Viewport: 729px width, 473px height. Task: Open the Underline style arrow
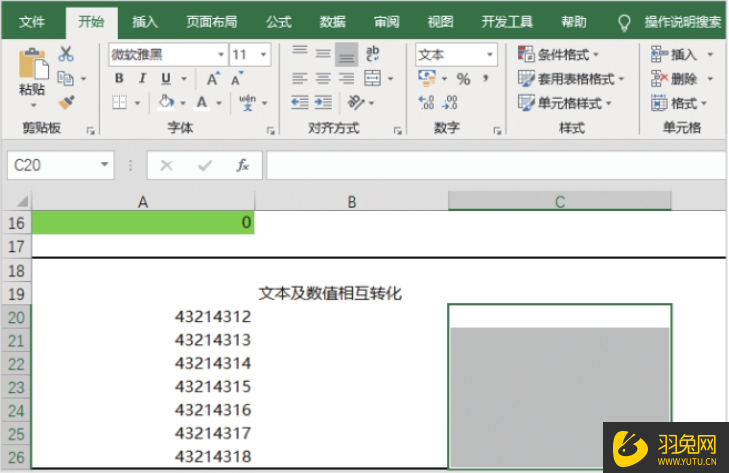pyautogui.click(x=184, y=79)
